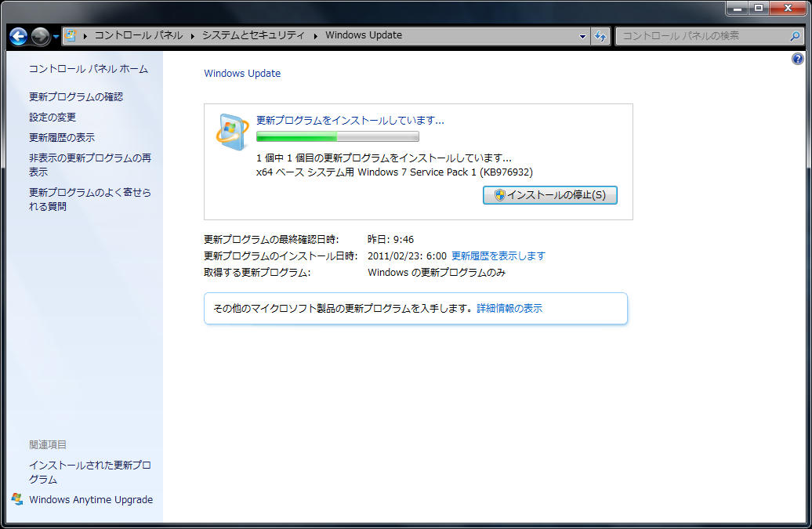Open 設定の変更 in sidebar
The width and height of the screenshot is (812, 529).
click(53, 118)
